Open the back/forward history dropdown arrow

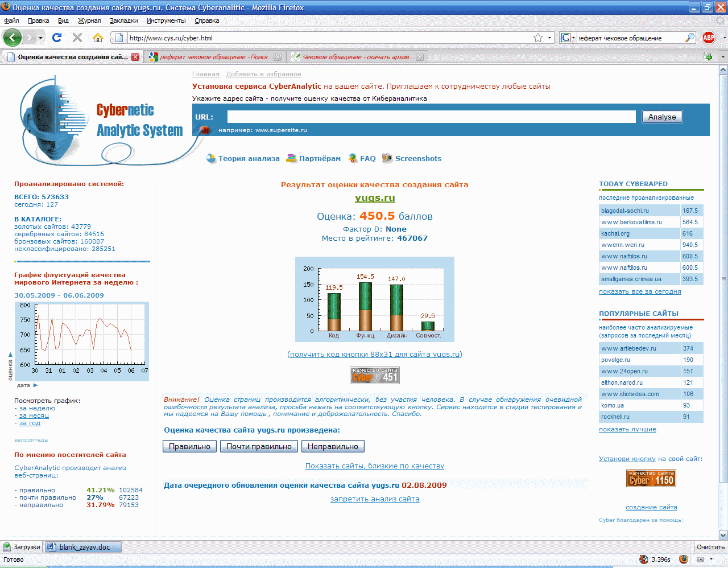[40, 38]
